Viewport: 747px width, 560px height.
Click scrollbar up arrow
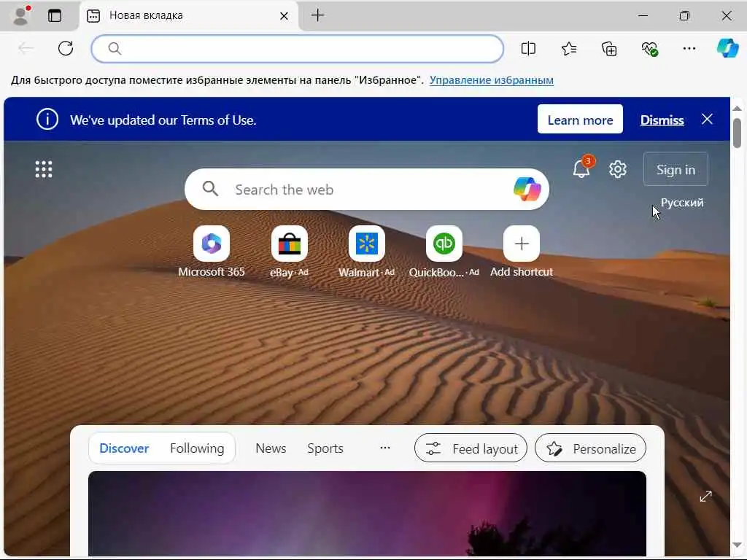737,108
